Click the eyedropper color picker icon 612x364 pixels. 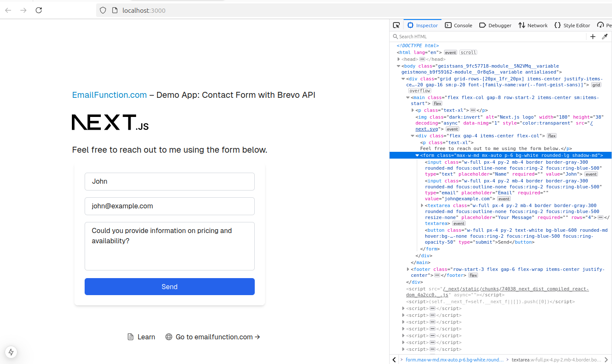click(x=605, y=37)
